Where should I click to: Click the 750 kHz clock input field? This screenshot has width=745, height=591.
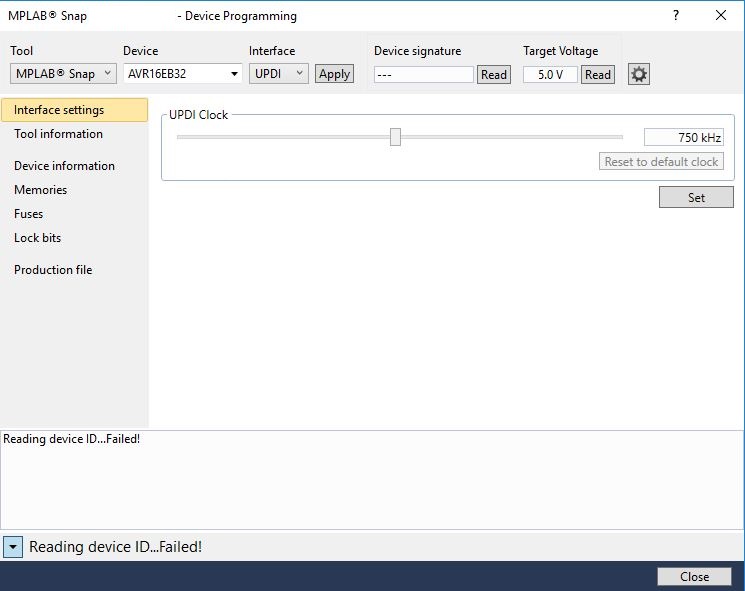click(683, 138)
